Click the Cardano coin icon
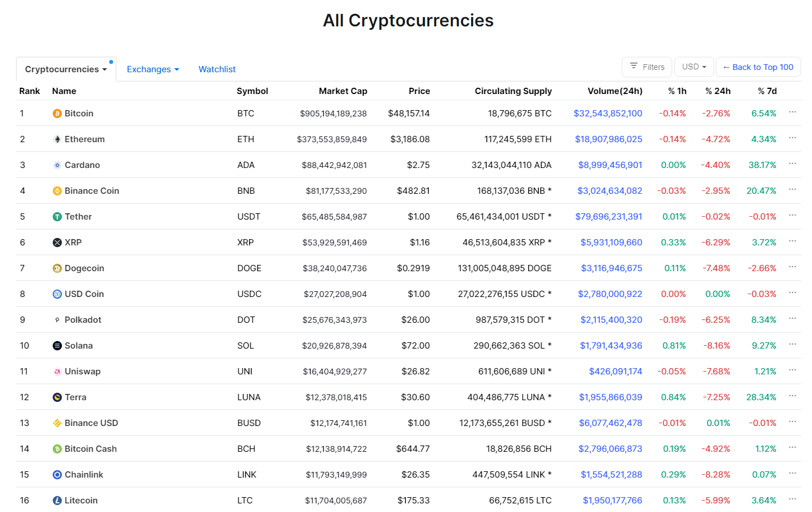 pyautogui.click(x=57, y=165)
